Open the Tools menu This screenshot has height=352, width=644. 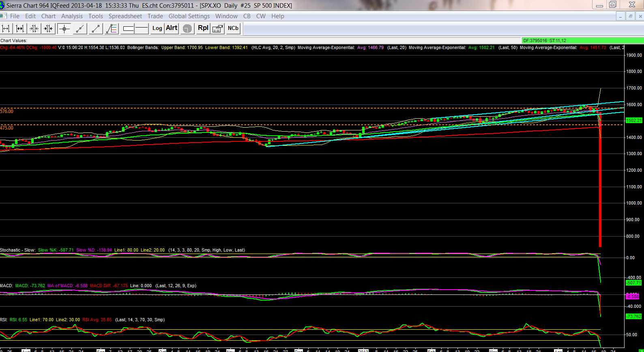coord(96,16)
